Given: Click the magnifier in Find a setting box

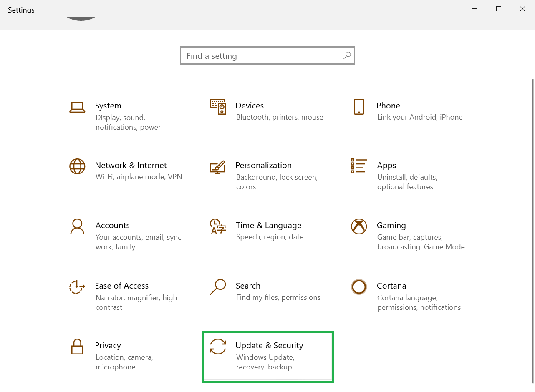Looking at the screenshot, I should 347,55.
